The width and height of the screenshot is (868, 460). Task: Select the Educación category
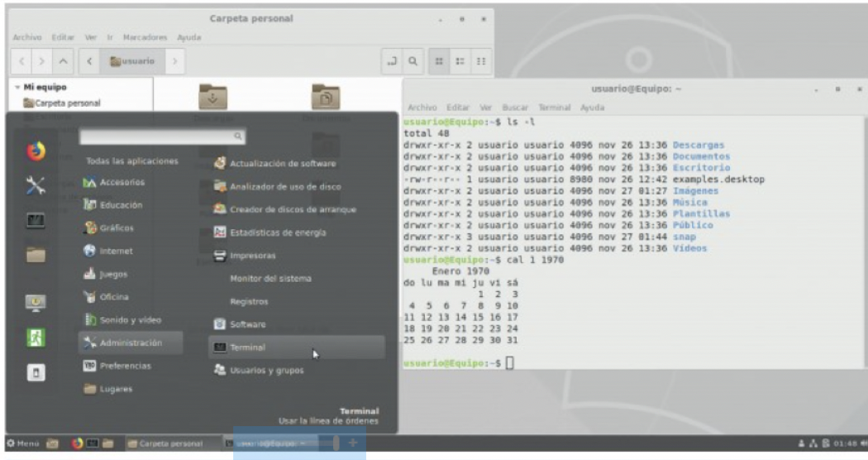tap(113, 205)
